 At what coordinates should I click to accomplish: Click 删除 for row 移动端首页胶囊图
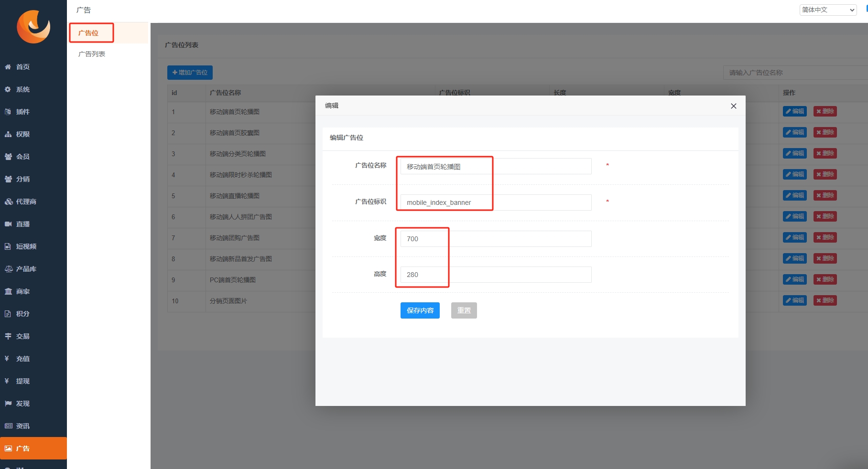coord(825,132)
